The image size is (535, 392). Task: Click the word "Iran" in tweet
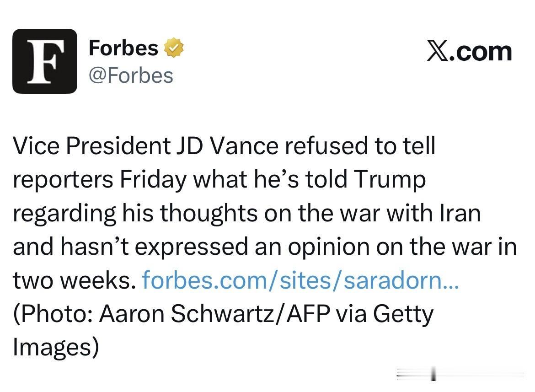(461, 213)
